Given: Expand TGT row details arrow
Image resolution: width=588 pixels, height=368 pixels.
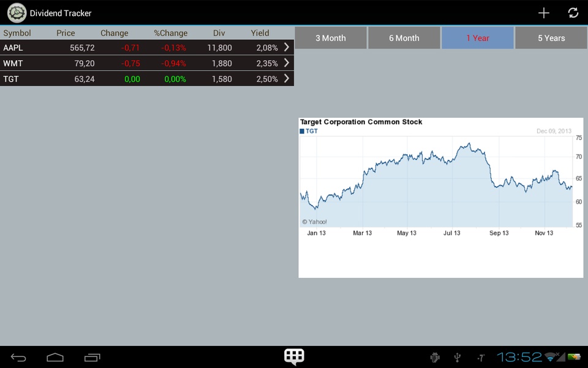Looking at the screenshot, I should pyautogui.click(x=287, y=79).
